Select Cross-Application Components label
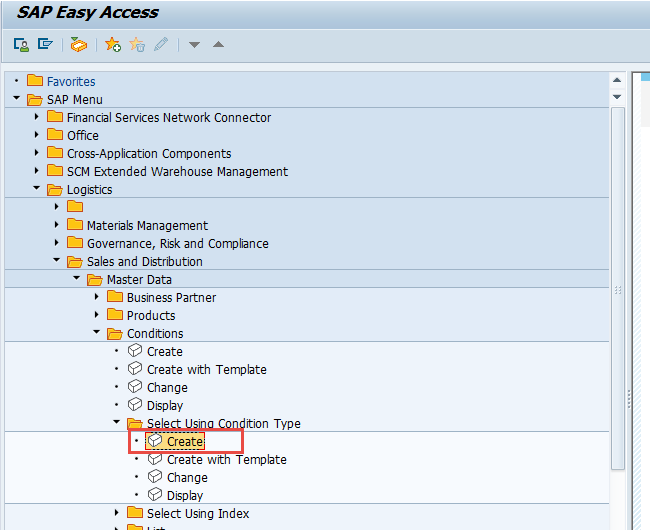 click(x=149, y=154)
